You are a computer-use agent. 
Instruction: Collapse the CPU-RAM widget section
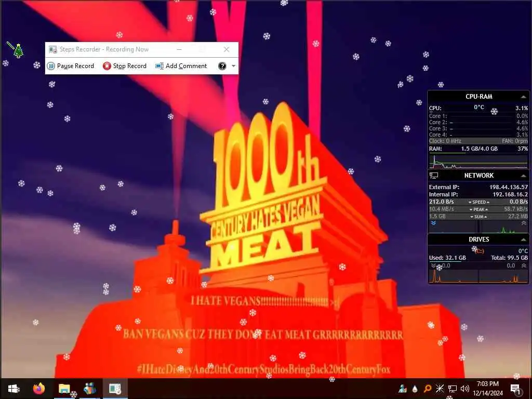523,97
